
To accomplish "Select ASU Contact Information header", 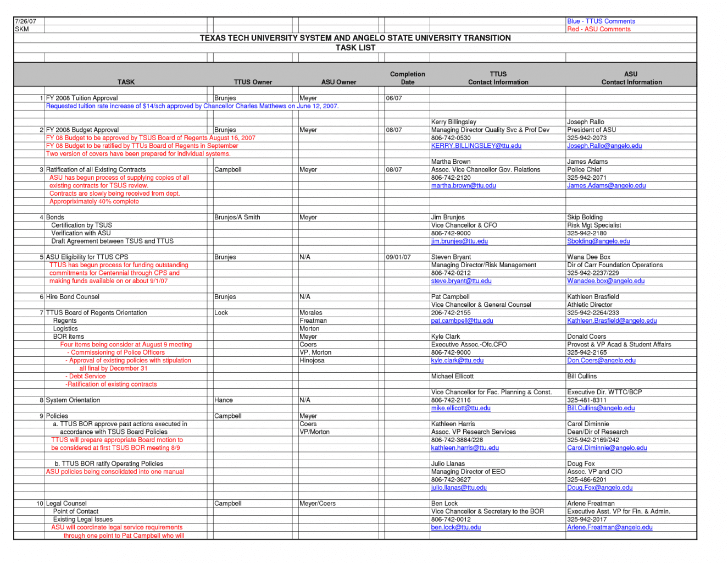I will pyautogui.click(x=631, y=78).
